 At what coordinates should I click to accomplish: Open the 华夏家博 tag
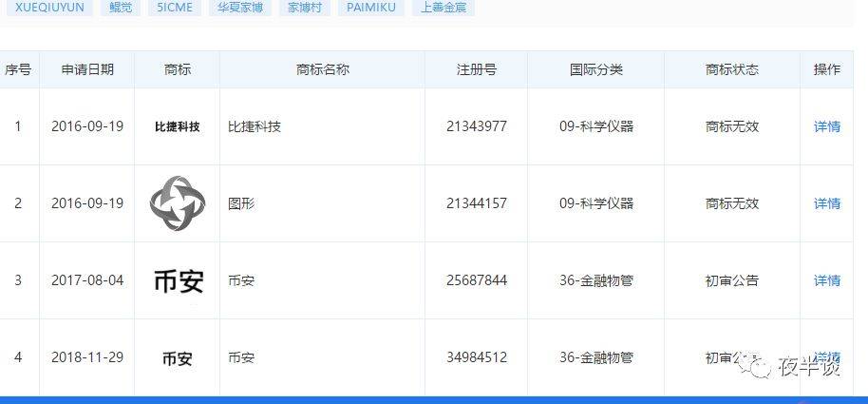coord(240,7)
